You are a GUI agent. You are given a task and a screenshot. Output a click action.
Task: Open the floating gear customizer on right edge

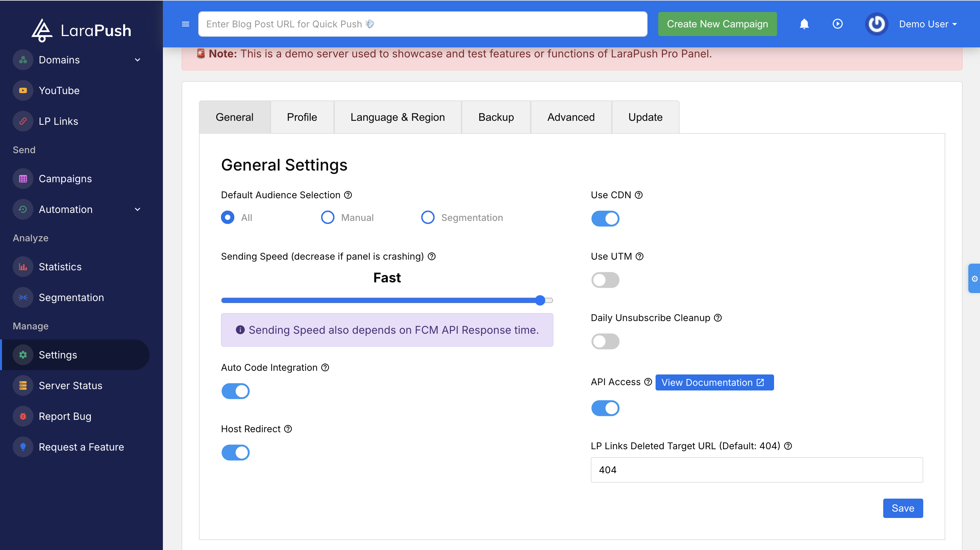pyautogui.click(x=974, y=278)
